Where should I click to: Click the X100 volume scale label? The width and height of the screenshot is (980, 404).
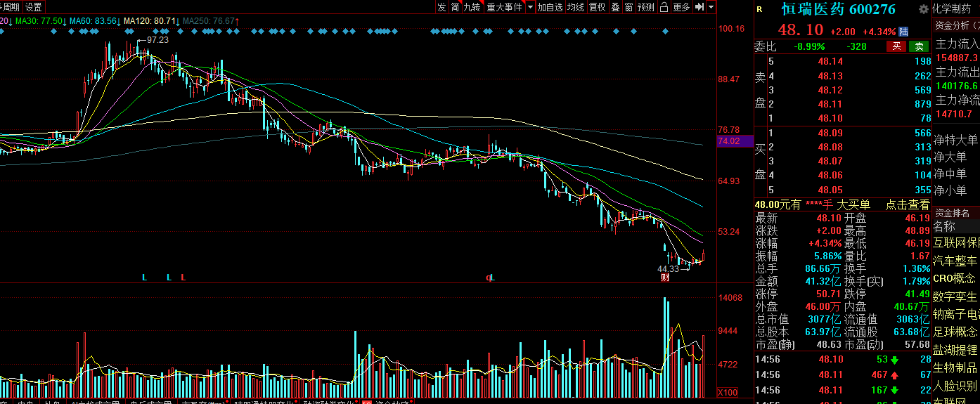(727, 392)
